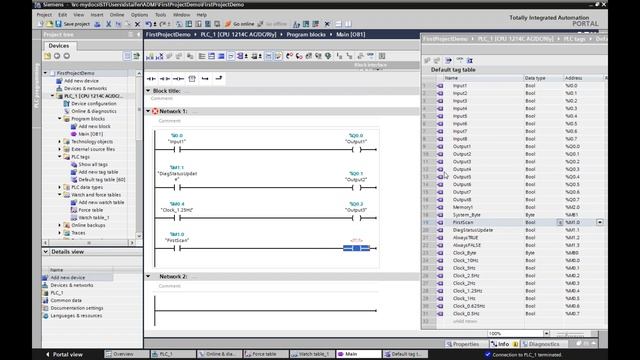Insert an assignment coil instruction

point(178,78)
